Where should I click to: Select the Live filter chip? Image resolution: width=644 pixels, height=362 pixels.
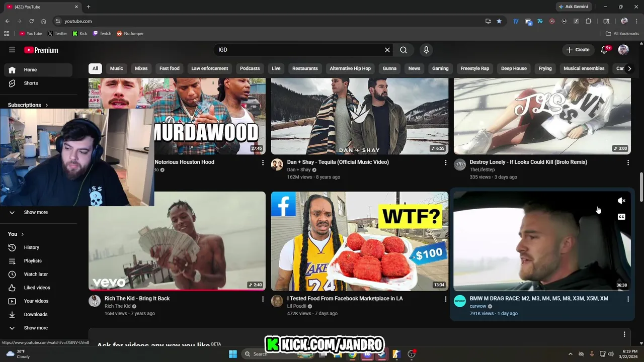(x=276, y=68)
